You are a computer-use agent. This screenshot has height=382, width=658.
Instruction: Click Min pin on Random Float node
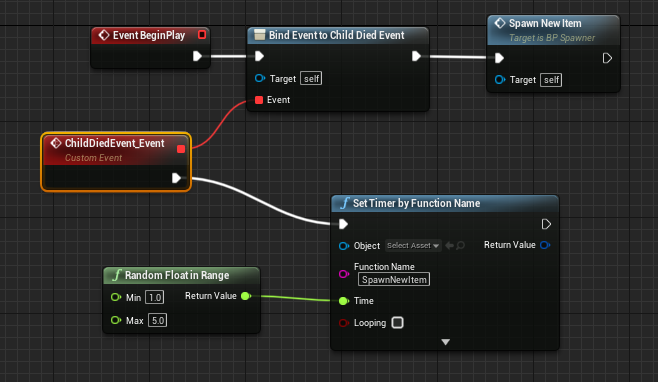point(116,297)
